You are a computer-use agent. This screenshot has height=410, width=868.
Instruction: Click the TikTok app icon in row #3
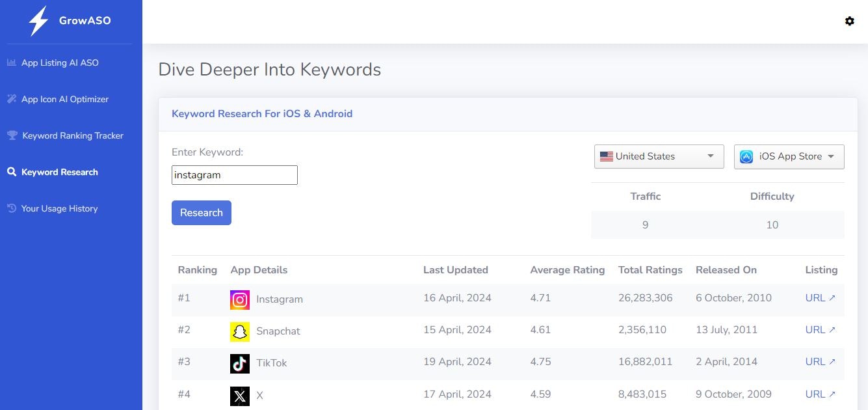(240, 363)
